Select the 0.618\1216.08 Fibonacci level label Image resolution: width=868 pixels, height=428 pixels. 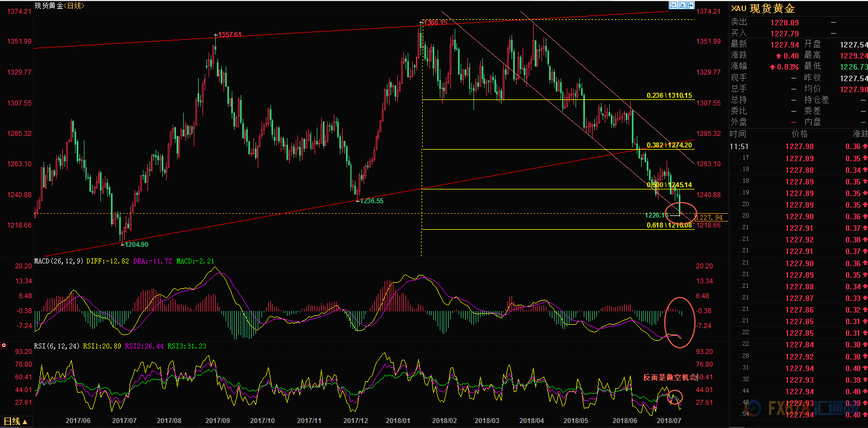tap(669, 225)
